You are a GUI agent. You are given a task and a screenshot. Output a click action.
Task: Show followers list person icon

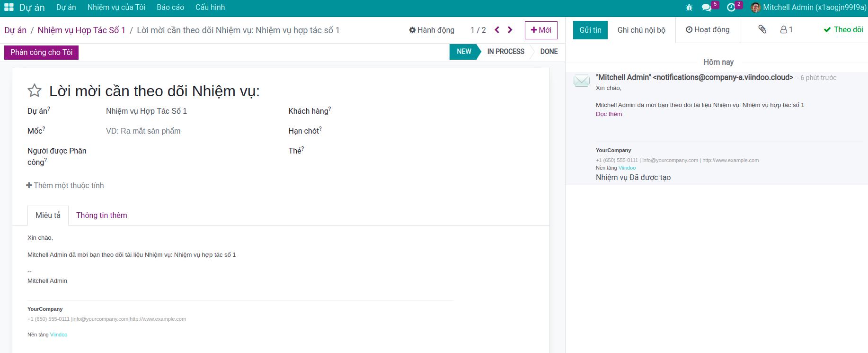(x=786, y=29)
